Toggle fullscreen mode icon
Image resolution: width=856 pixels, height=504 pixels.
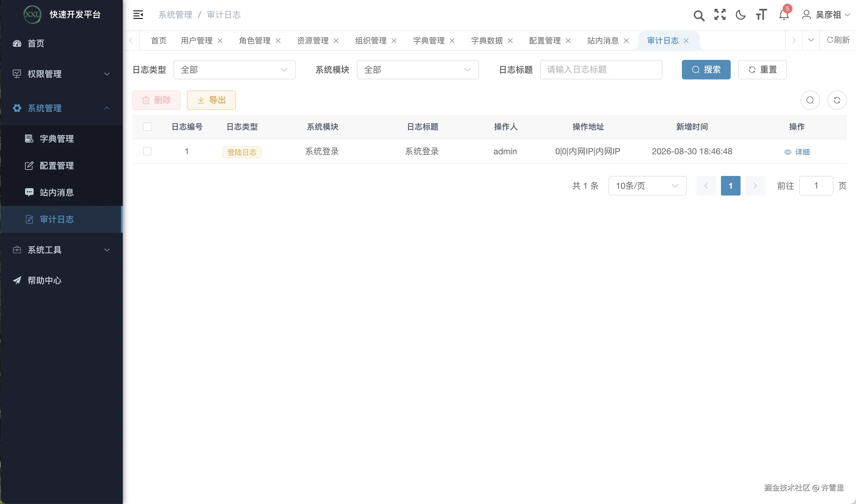[x=720, y=15]
